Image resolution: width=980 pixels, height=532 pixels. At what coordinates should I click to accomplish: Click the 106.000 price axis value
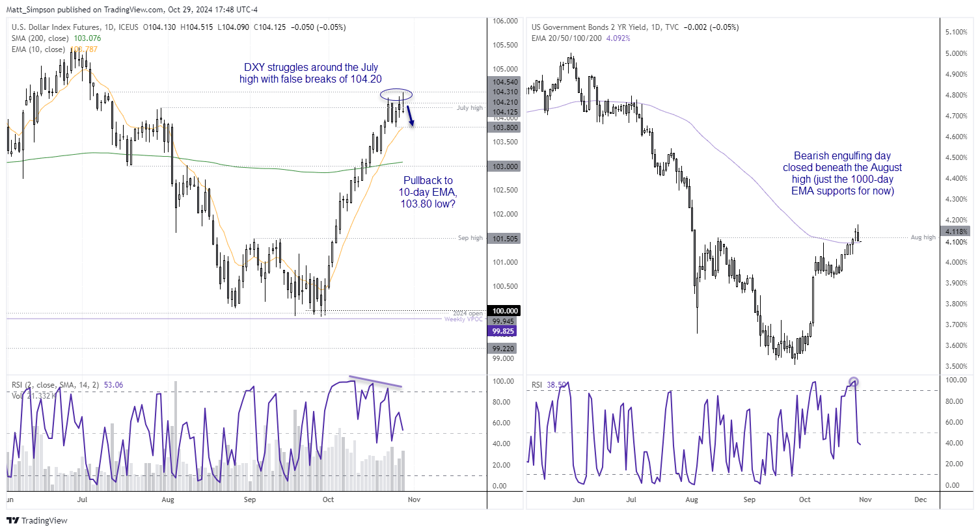click(505, 21)
